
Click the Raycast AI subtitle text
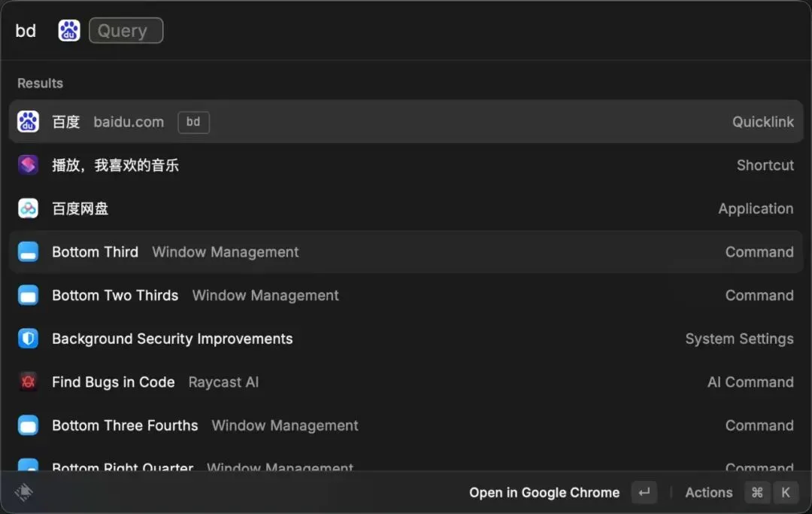224,382
